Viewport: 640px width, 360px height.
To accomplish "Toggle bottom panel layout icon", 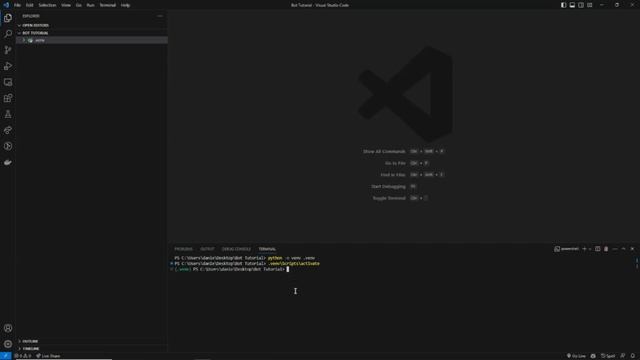I will pyautogui.click(x=572, y=5).
